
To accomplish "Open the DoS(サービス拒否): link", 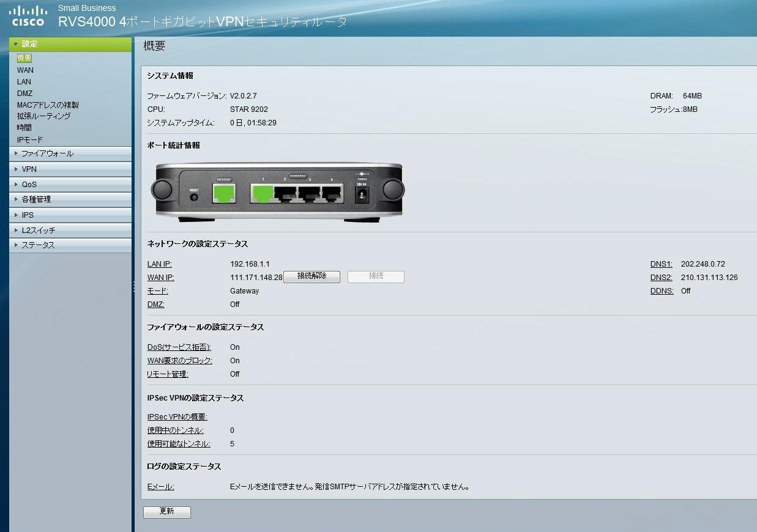I will pos(179,347).
